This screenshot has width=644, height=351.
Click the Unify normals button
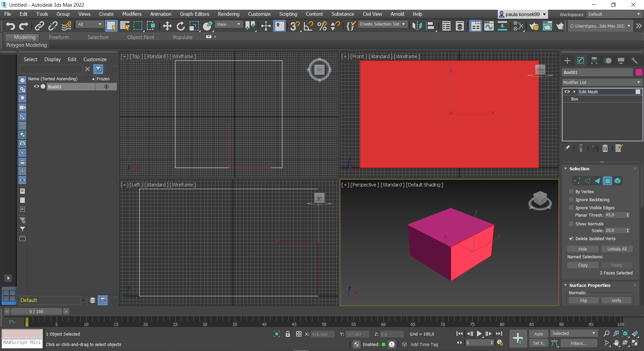[616, 300]
